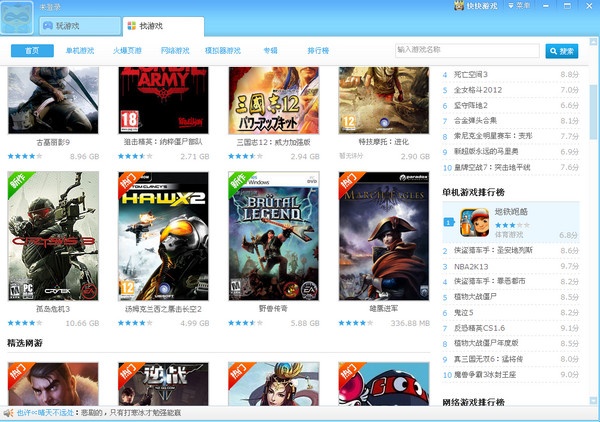Click the 新作 ribbon on Brutal Legend cover
The width and height of the screenshot is (600, 422).
239,182
